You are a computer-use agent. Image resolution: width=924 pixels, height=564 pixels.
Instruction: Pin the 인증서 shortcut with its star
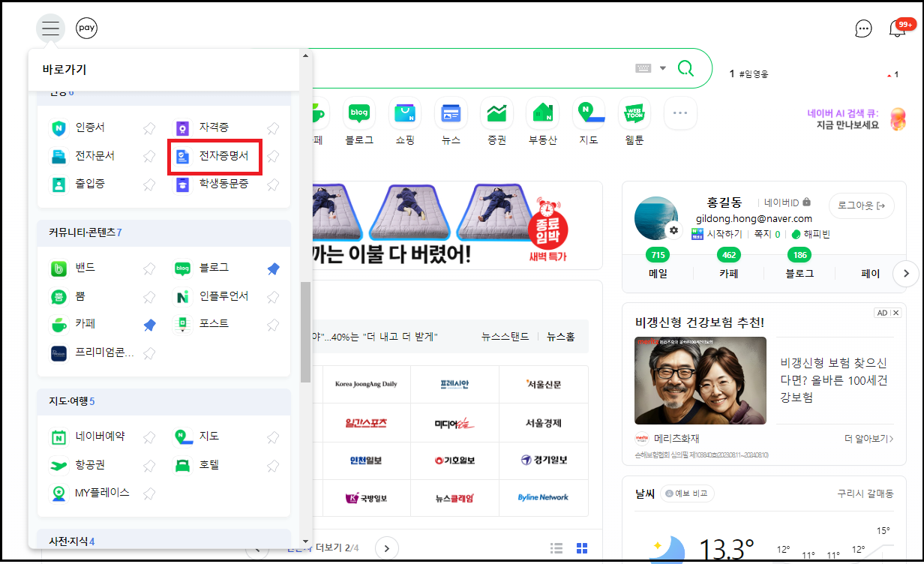[x=149, y=127]
